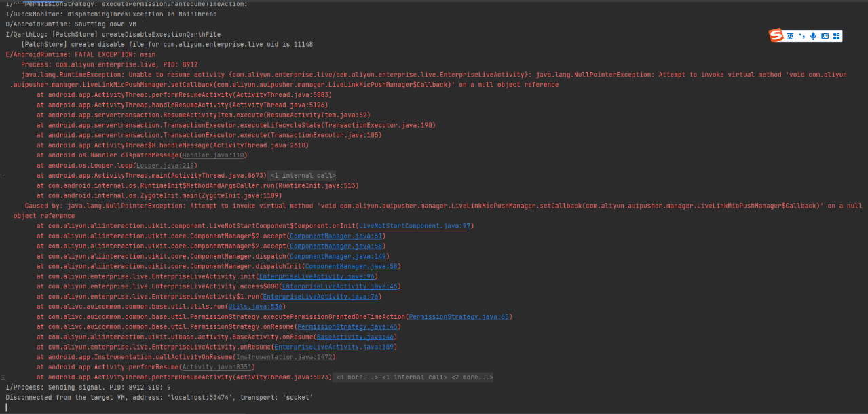
Task: Click the Sogou voice input microphone icon
Action: [x=813, y=36]
